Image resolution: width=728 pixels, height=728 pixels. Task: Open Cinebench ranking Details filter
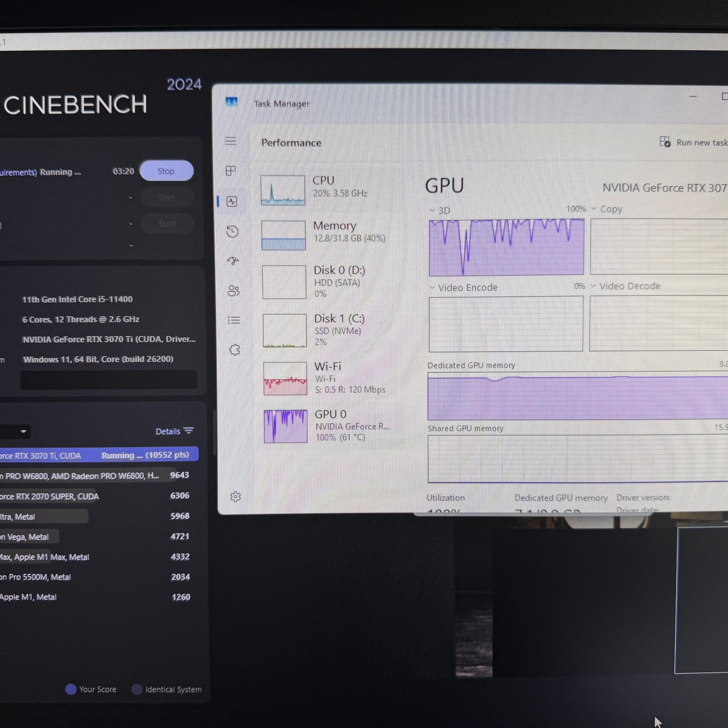(175, 431)
